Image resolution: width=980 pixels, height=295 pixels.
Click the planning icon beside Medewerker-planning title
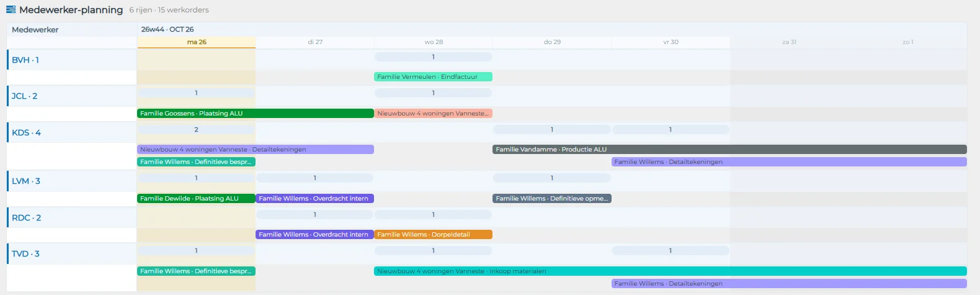coord(11,9)
